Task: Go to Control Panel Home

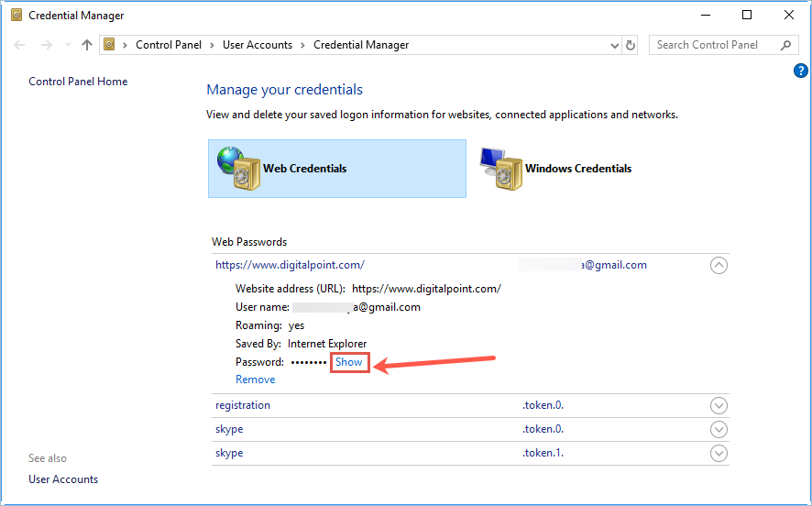Action: (78, 82)
